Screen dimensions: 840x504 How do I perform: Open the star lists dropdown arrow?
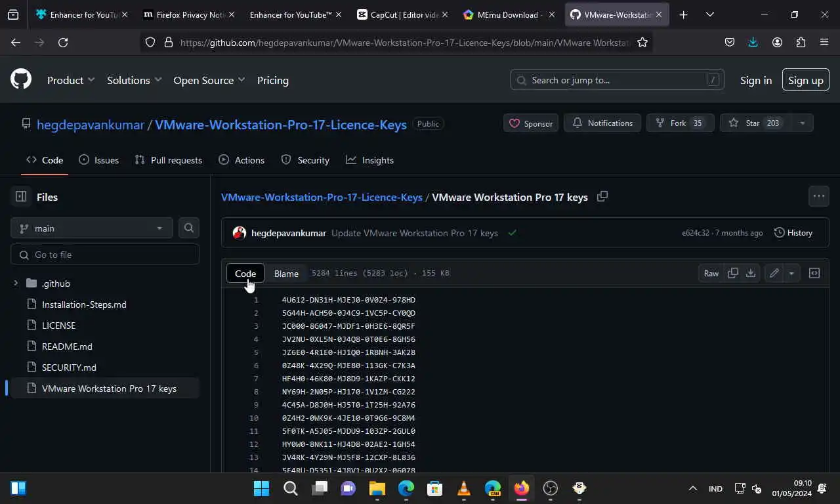(802, 123)
